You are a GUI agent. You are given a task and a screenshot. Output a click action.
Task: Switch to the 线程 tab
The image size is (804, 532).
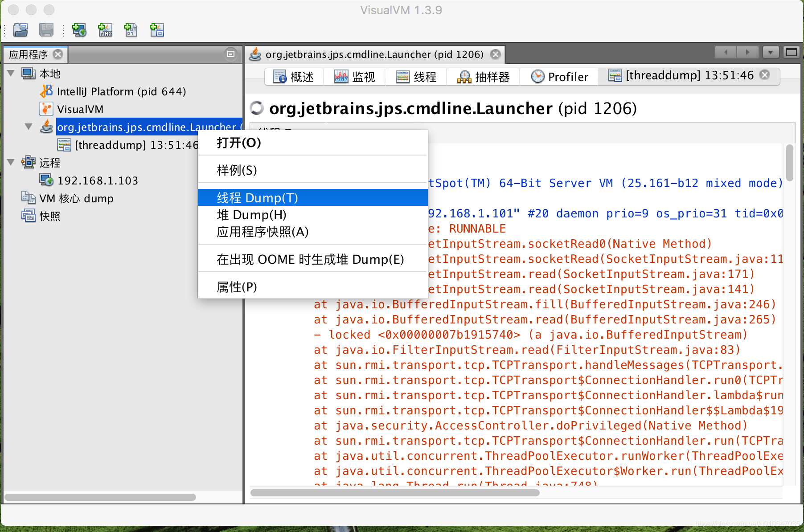pyautogui.click(x=416, y=77)
